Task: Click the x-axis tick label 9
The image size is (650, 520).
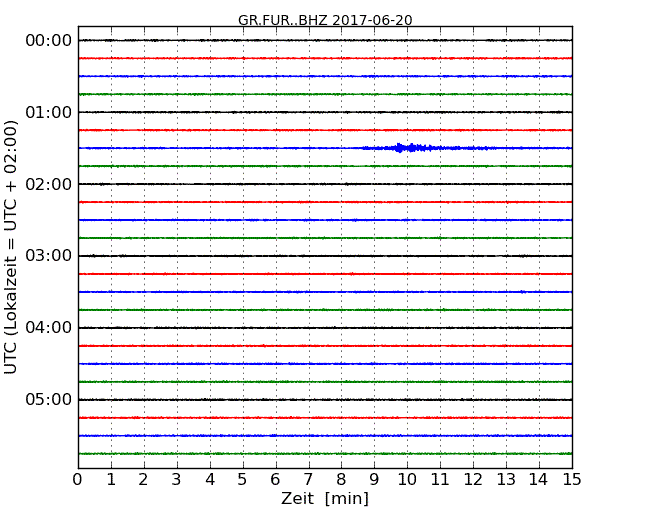Action: (x=374, y=480)
